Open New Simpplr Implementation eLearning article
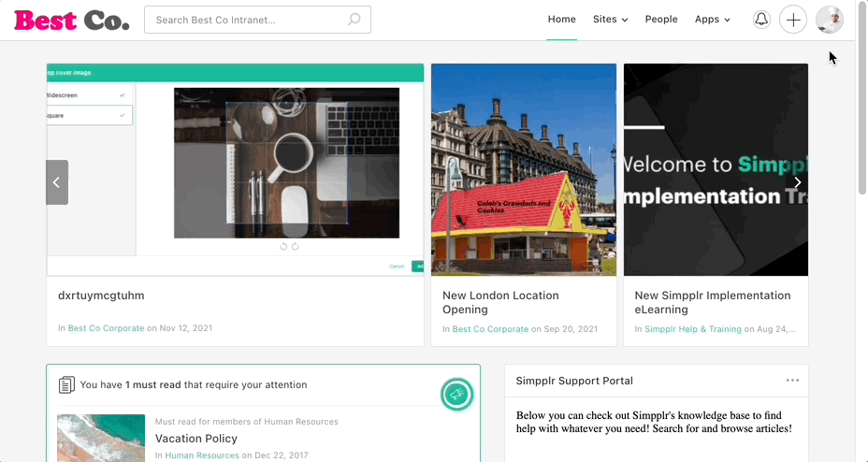The image size is (868, 462). coord(713,302)
